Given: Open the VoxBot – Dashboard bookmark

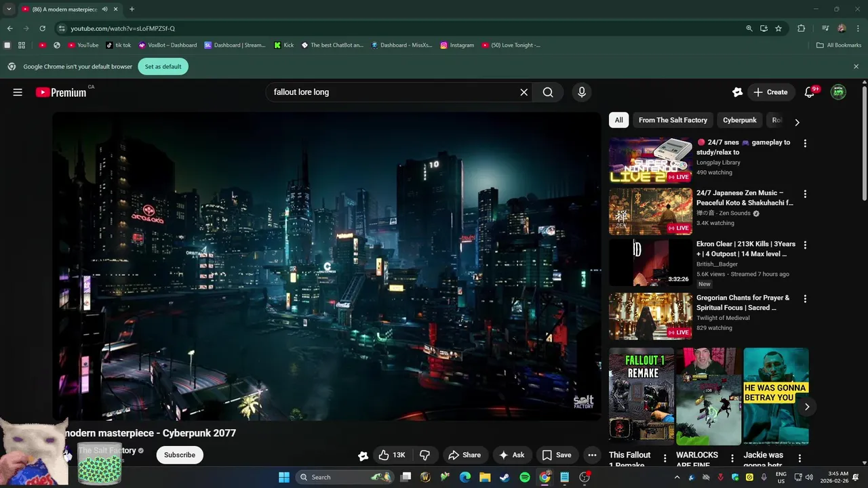Looking at the screenshot, I should pyautogui.click(x=167, y=45).
